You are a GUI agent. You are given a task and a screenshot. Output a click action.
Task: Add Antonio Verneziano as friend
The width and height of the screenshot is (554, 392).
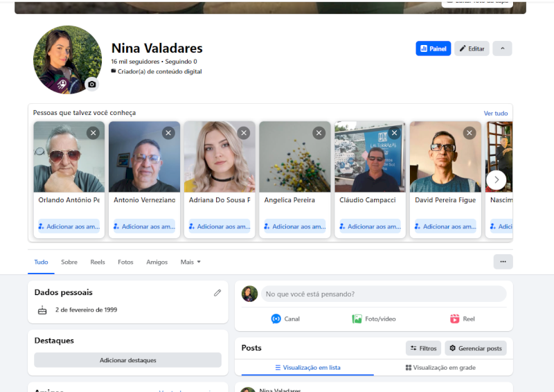(145, 226)
